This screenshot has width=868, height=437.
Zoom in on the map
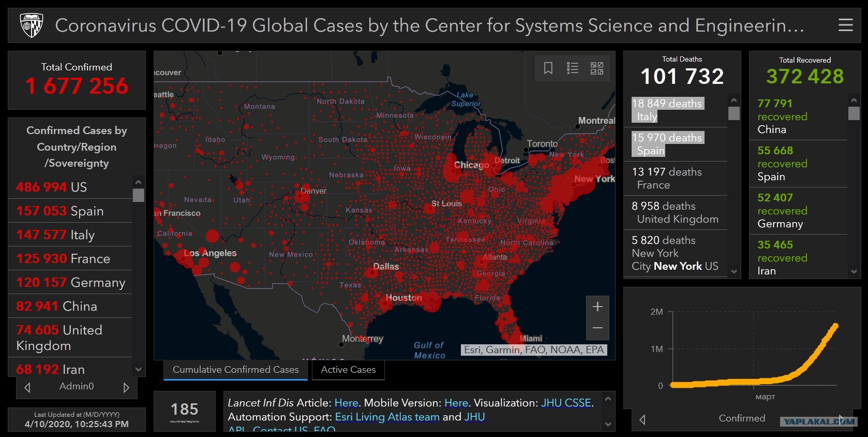597,307
